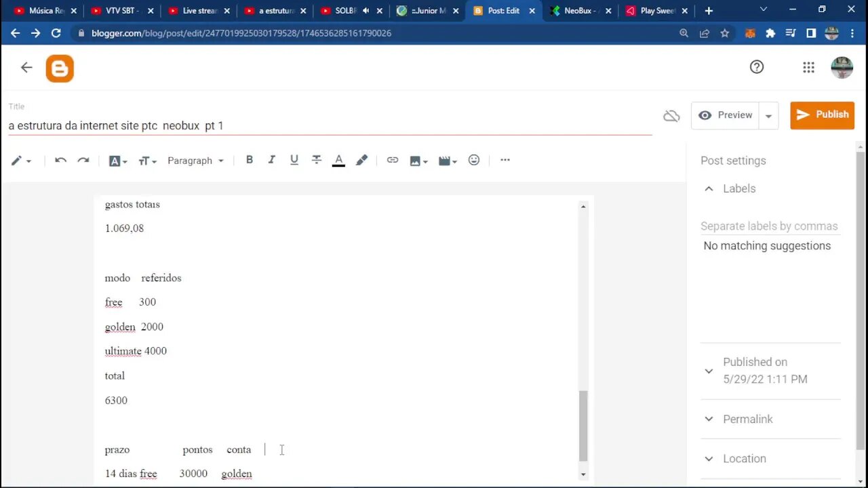Choose text color
Image resolution: width=868 pixels, height=488 pixels.
point(338,161)
